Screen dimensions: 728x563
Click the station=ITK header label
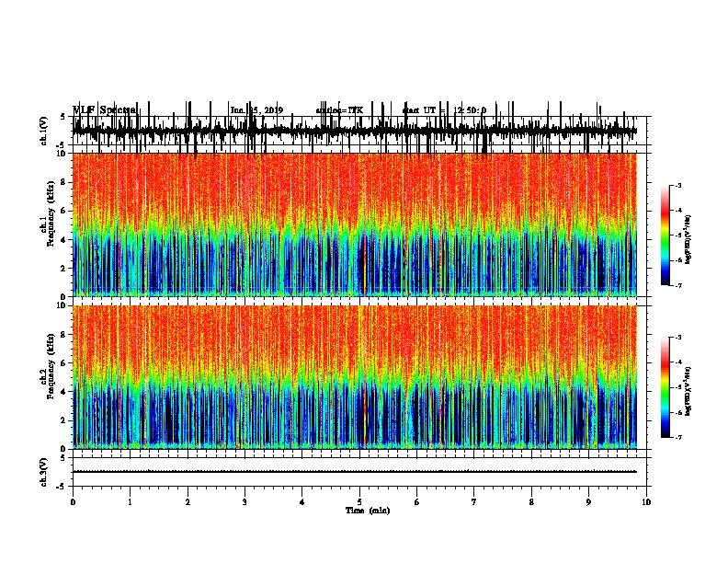click(339, 110)
